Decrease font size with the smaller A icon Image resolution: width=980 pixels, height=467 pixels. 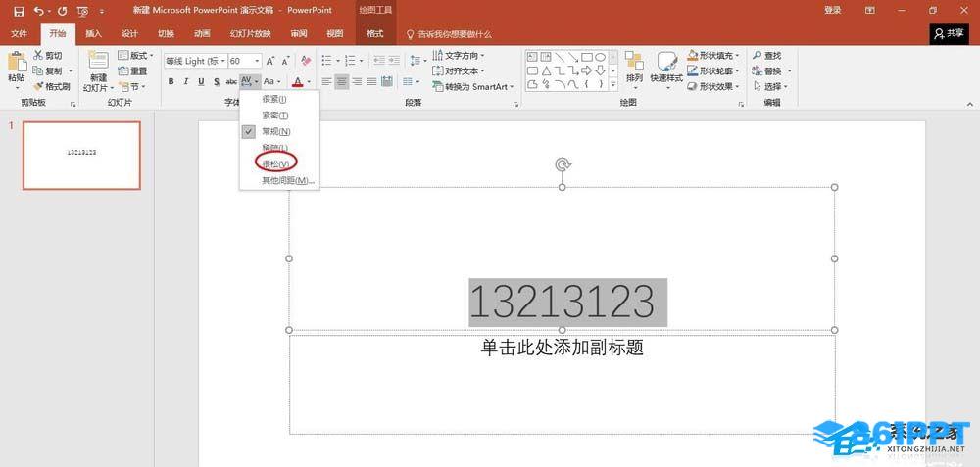tap(285, 61)
